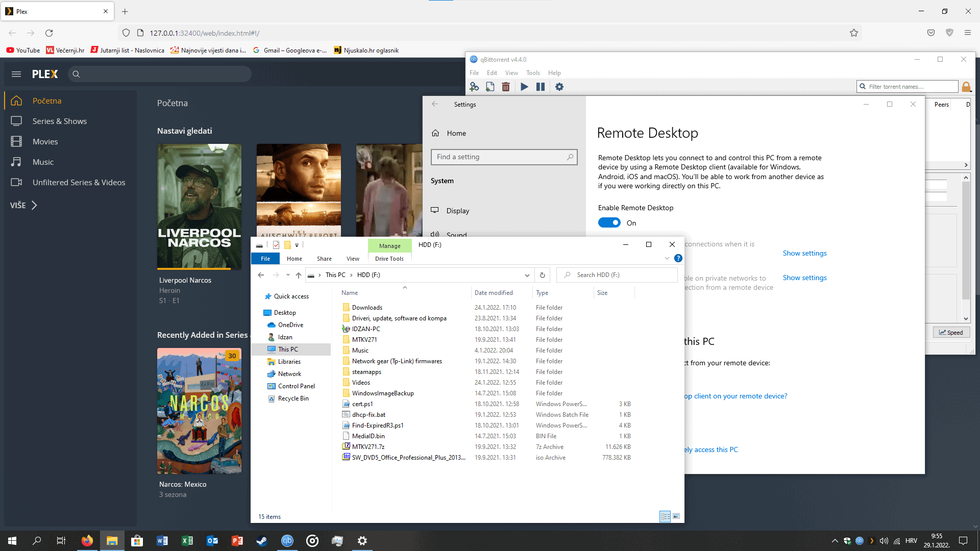Click the Explorer refresh button

coord(543,275)
